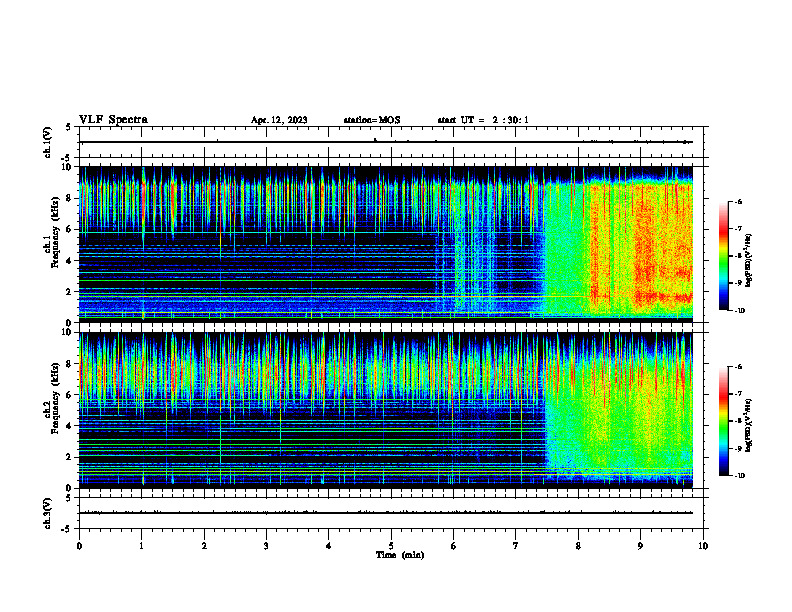
Task: Click time axis tick label "8"
Action: 578,546
